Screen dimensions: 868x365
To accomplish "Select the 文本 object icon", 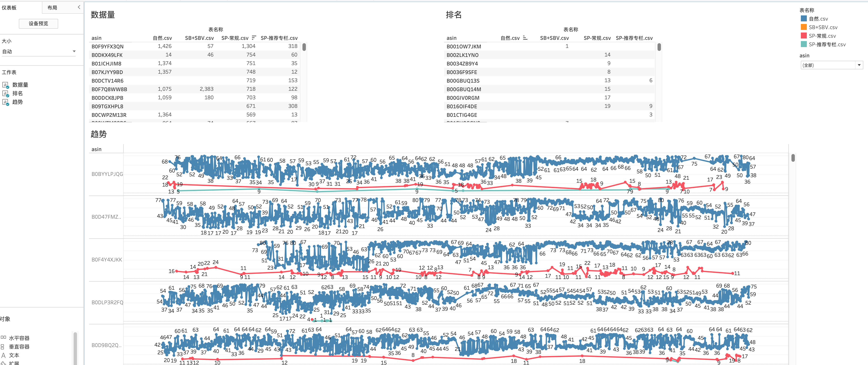I will point(3,355).
